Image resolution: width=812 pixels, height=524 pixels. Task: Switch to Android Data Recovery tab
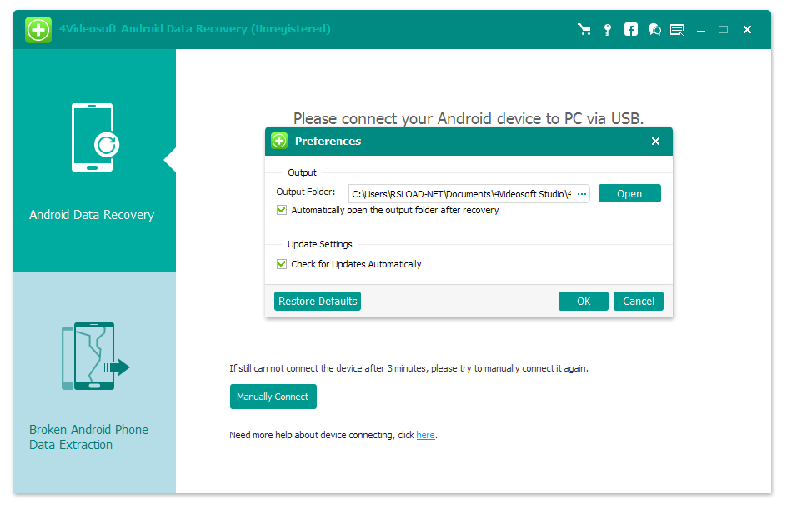(95, 160)
